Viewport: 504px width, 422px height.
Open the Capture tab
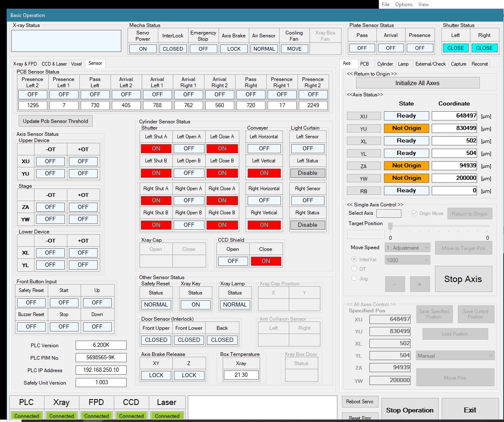[x=459, y=64]
